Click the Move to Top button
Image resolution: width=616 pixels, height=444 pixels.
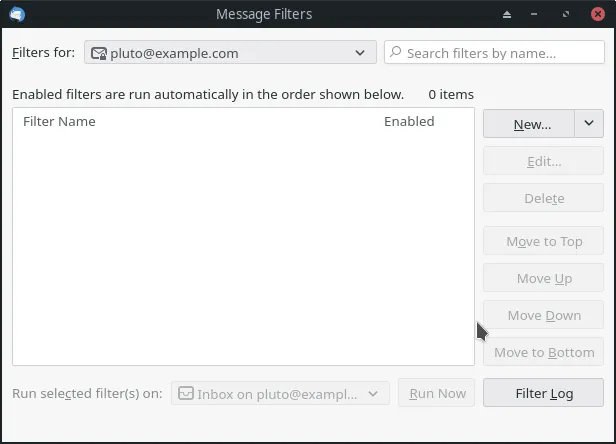click(x=544, y=241)
